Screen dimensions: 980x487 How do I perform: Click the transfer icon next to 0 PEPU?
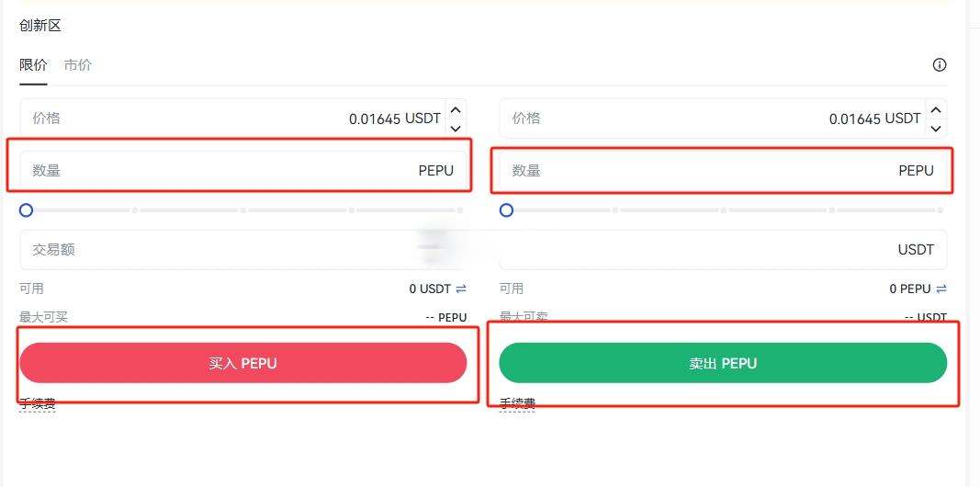coord(941,289)
